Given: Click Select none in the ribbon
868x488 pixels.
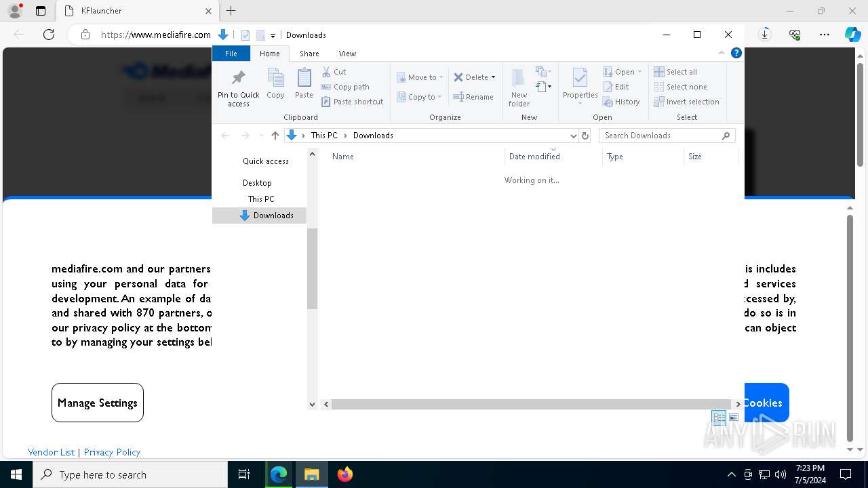Looking at the screenshot, I should (680, 87).
